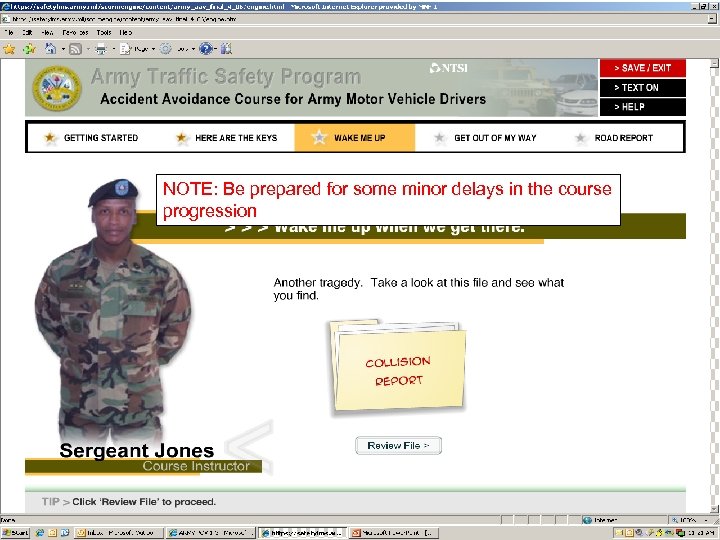Viewport: 720px width, 540px height.
Task: Select the HERE ARE THE KEYS tab
Action: click(227, 138)
